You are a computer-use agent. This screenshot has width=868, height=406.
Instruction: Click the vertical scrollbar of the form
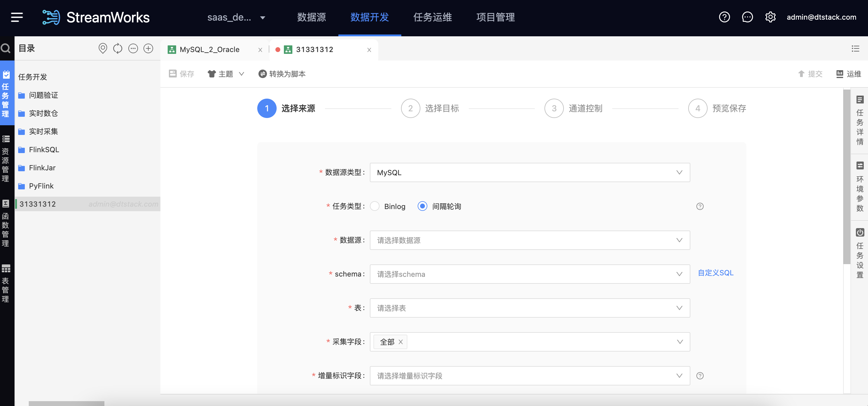click(x=847, y=177)
